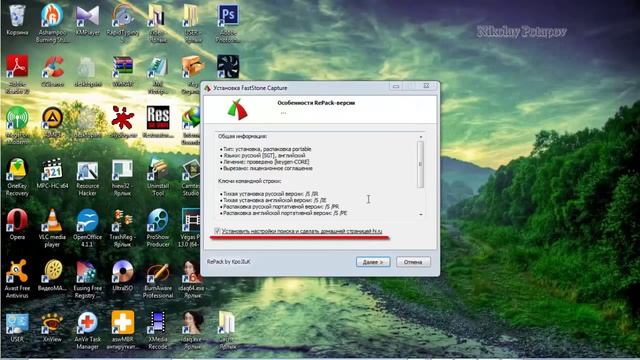Click the info box scrollbar down arrow

420,214
